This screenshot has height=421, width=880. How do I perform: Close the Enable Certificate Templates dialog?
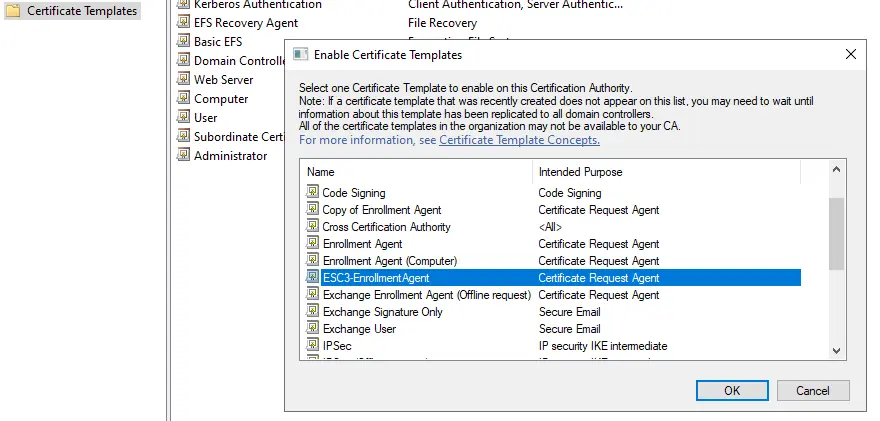click(851, 54)
